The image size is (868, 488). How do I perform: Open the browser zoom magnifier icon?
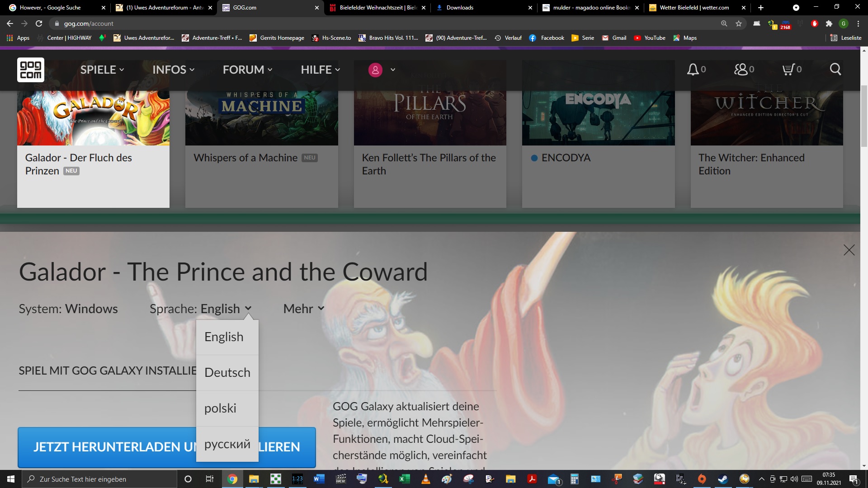(x=724, y=23)
